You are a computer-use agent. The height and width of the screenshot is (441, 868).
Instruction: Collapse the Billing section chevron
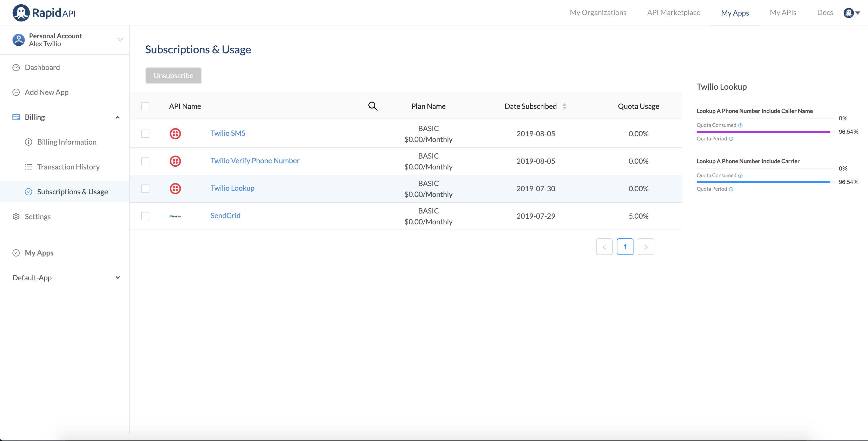[118, 117]
